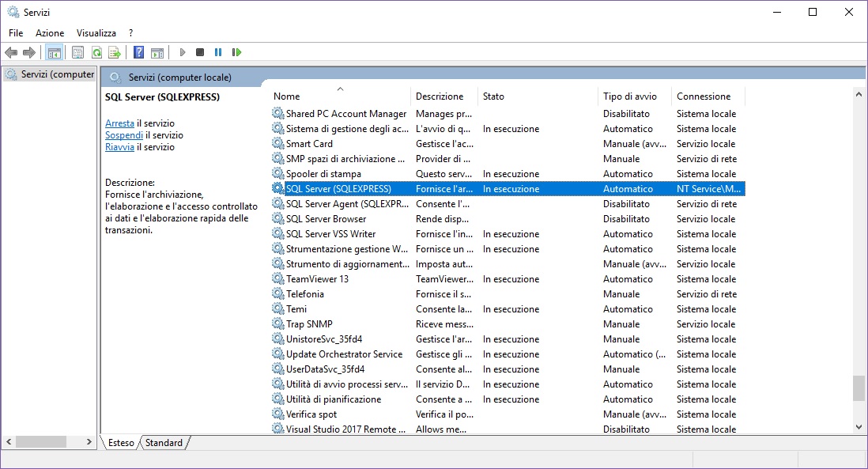Screen dimensions: 868x469
Task: Switch to the Standard tab
Action: [164, 442]
